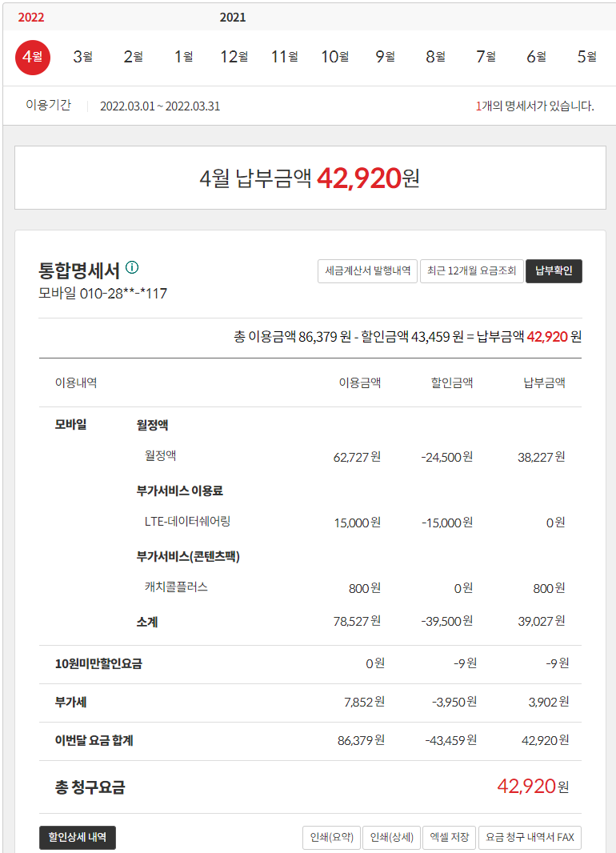The height and width of the screenshot is (853, 616).
Task: Click the info icon beside 통합명세서
Action: coord(132,268)
